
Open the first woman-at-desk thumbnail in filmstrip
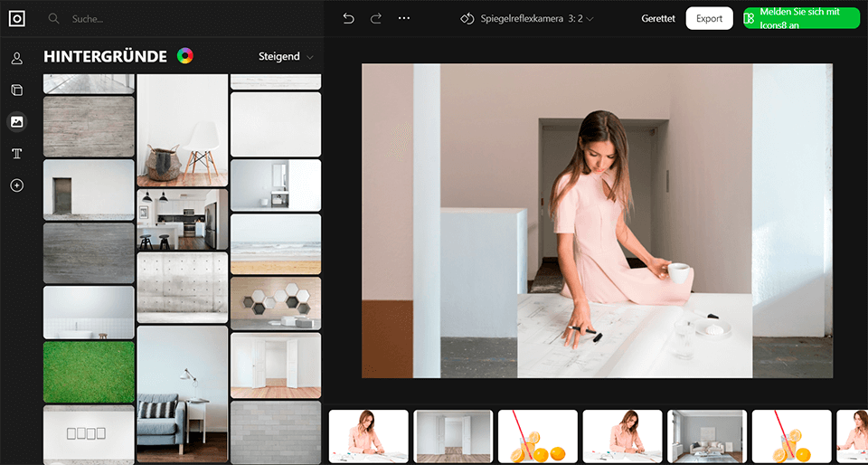click(x=367, y=436)
